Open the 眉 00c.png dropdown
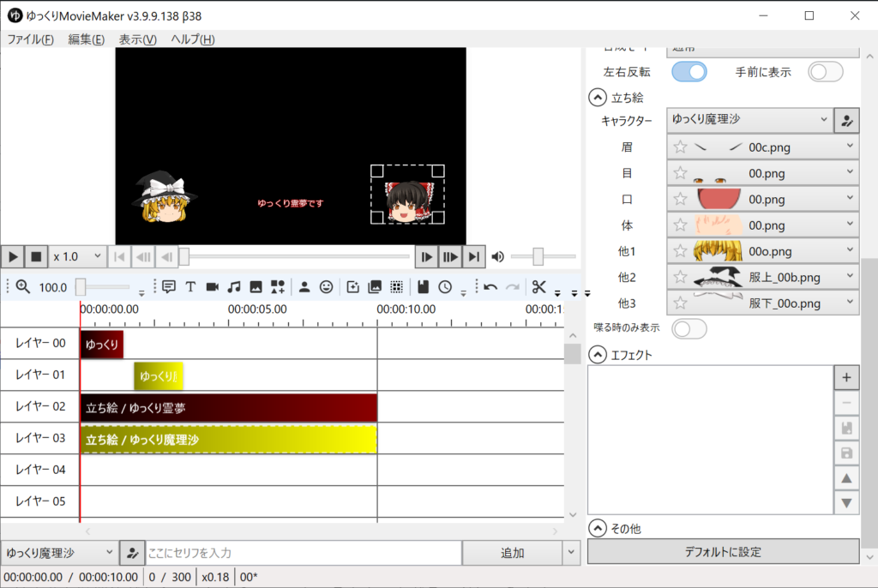The width and height of the screenshot is (878, 588). (762, 147)
